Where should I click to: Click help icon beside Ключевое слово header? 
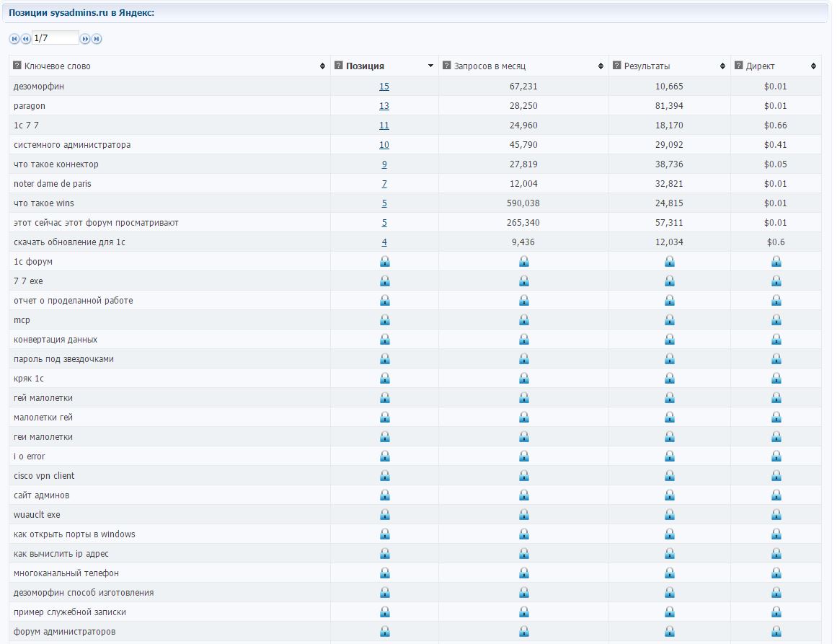[x=17, y=66]
